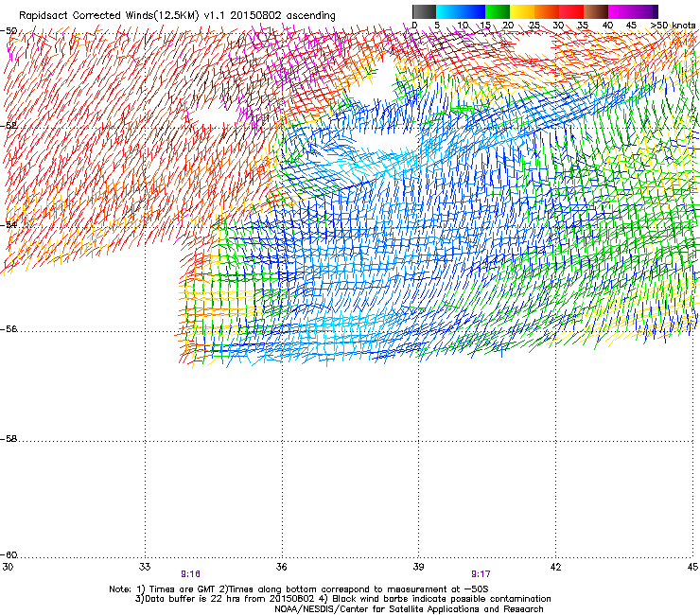
Task: Click the blue 10-15 knots legend swatch
Action: pyautogui.click(x=473, y=11)
